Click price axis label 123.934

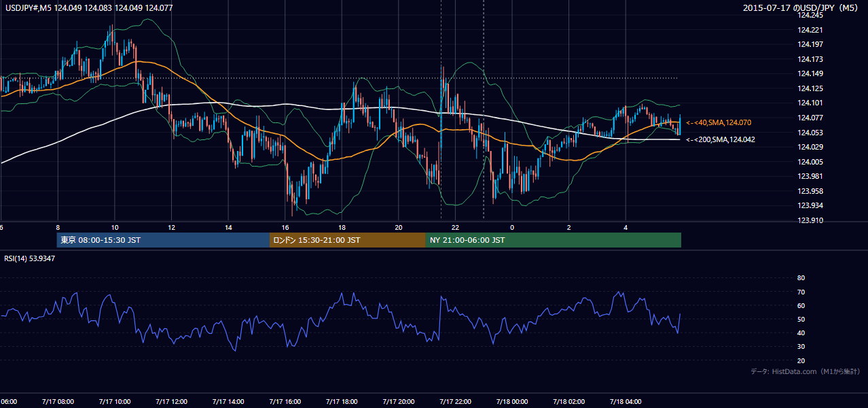click(x=810, y=205)
